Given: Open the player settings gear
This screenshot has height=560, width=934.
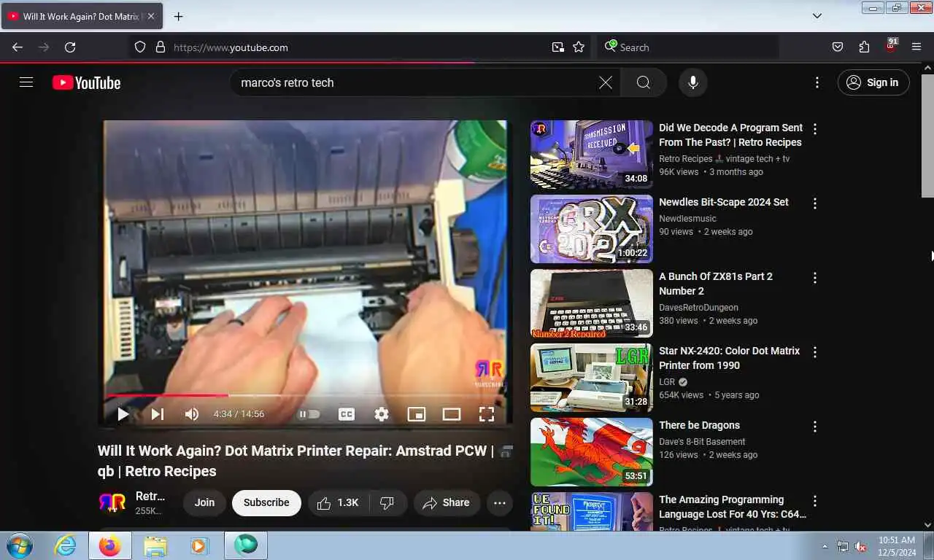Looking at the screenshot, I should [382, 414].
